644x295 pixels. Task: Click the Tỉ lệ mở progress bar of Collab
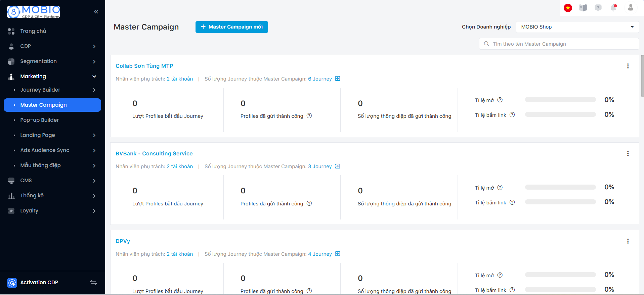560,100
